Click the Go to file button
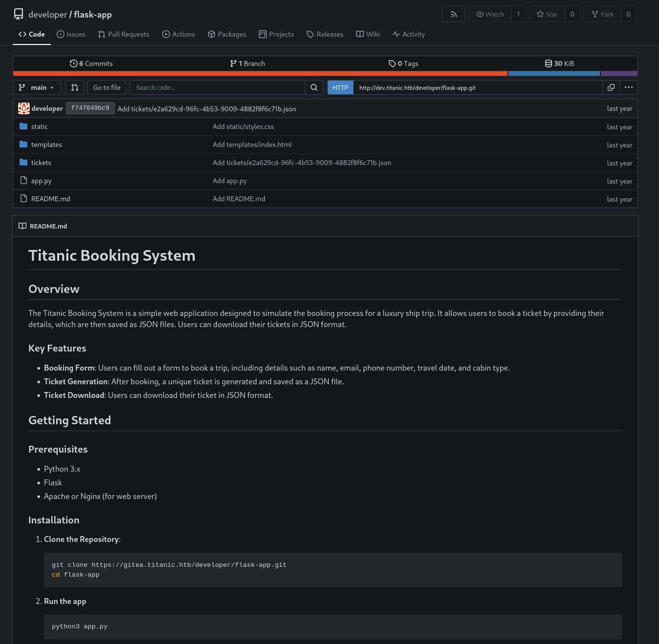659x644 pixels. click(x=106, y=87)
